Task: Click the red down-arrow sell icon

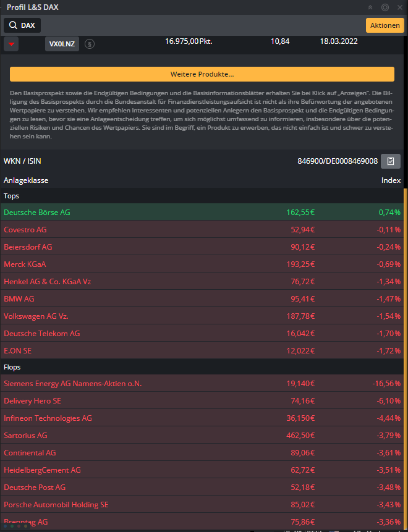Action: coord(11,44)
